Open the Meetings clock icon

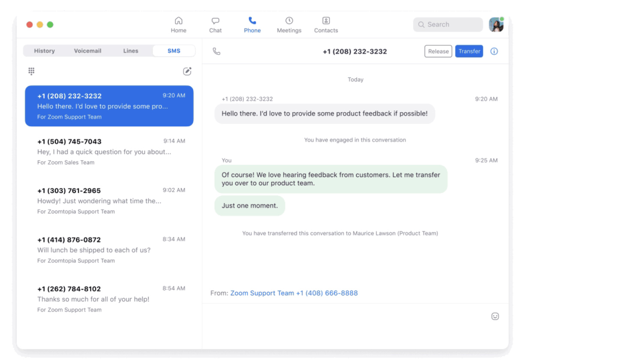coord(289,21)
